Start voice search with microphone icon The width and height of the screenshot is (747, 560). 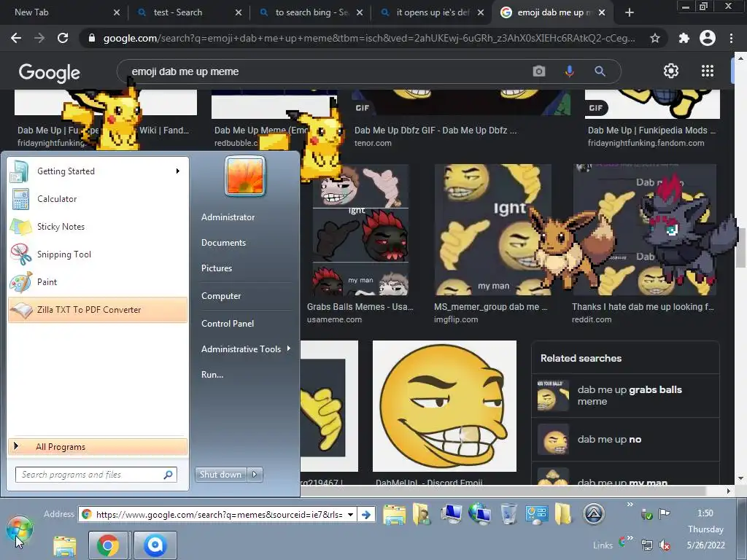pos(569,71)
